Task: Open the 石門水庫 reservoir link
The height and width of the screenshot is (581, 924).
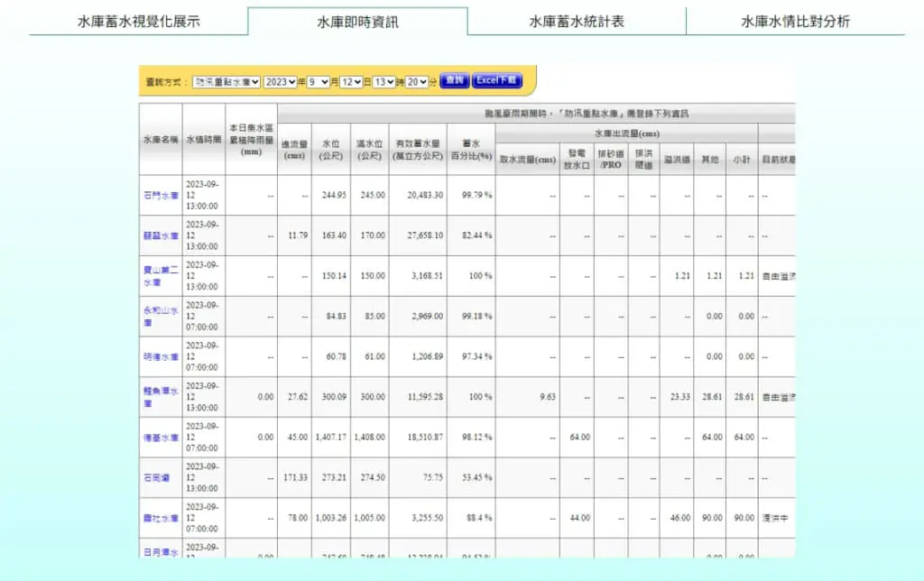Action: tap(161, 195)
